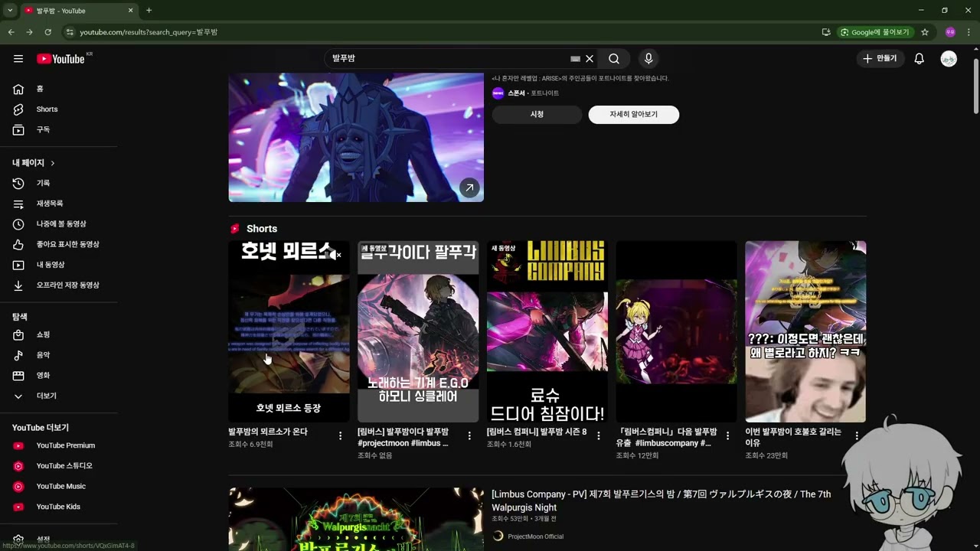980x551 pixels.
Task: Open the ProjectMoon Official channel link
Action: tap(535, 536)
